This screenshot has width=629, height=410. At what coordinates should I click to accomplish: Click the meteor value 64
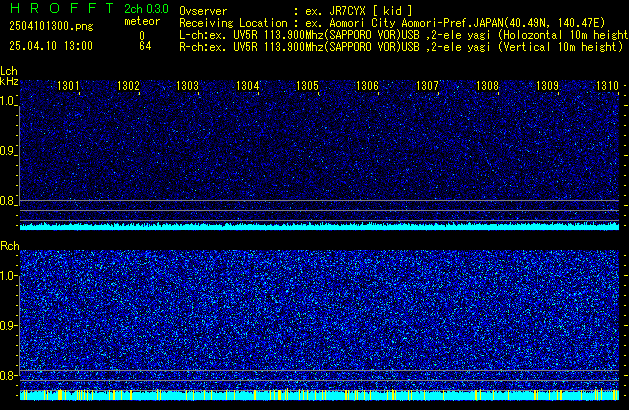coord(145,46)
